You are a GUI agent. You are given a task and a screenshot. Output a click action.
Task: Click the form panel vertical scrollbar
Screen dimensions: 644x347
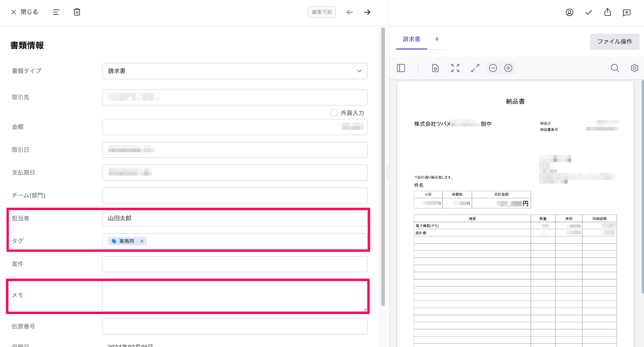(x=383, y=167)
